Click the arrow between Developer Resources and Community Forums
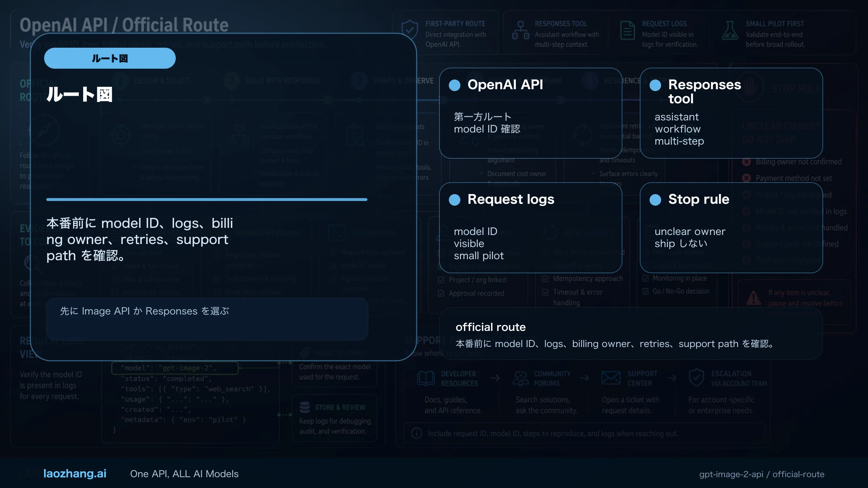 click(495, 378)
